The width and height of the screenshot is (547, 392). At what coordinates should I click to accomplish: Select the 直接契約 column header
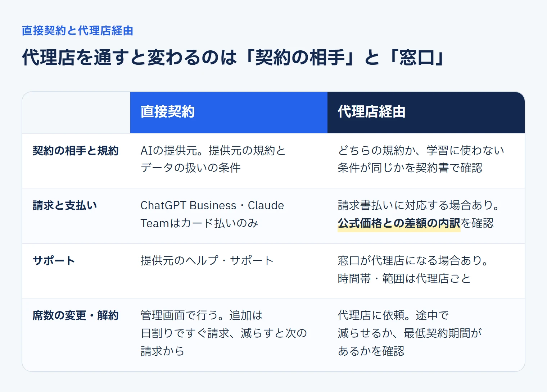tap(229, 112)
